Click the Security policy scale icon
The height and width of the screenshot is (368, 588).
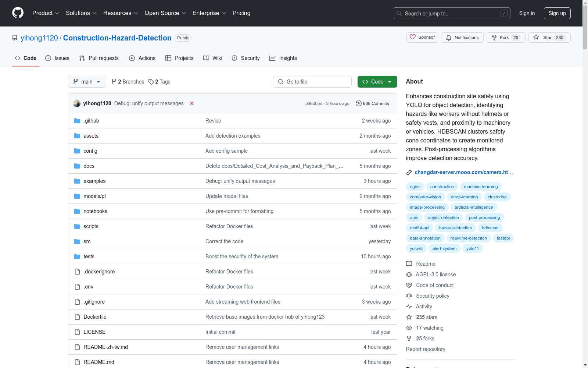point(409,296)
